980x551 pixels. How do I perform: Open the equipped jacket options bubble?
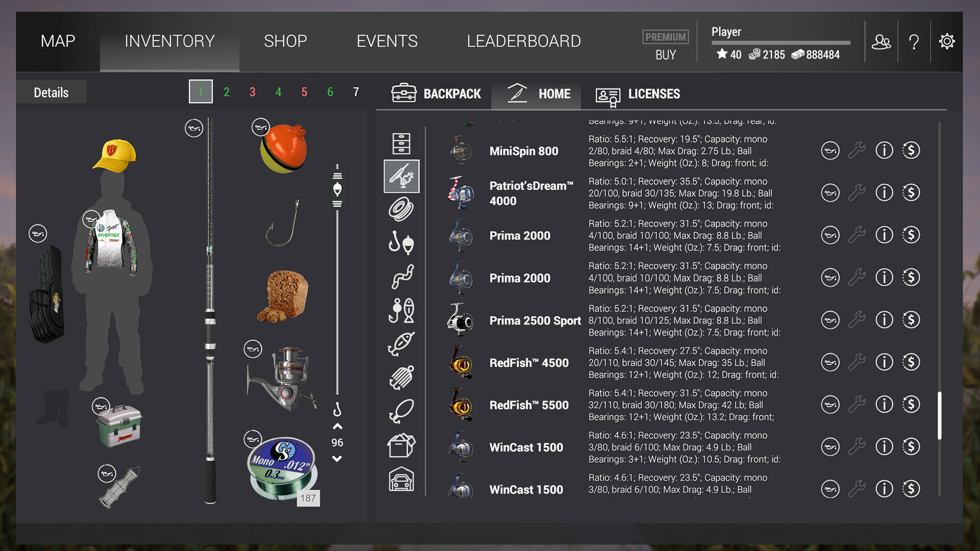click(x=91, y=218)
